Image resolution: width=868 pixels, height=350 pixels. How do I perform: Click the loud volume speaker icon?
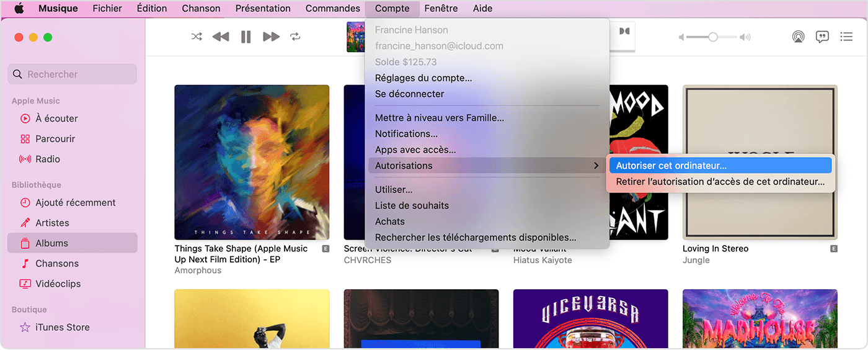point(745,37)
